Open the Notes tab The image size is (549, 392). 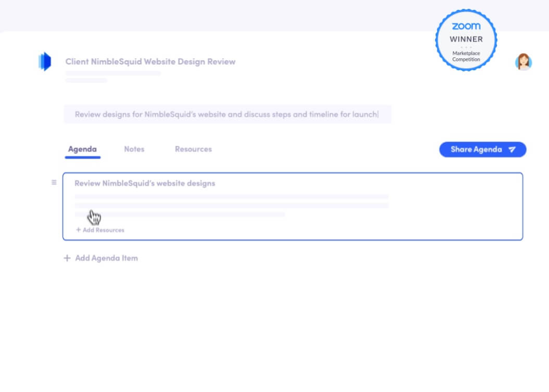134,149
